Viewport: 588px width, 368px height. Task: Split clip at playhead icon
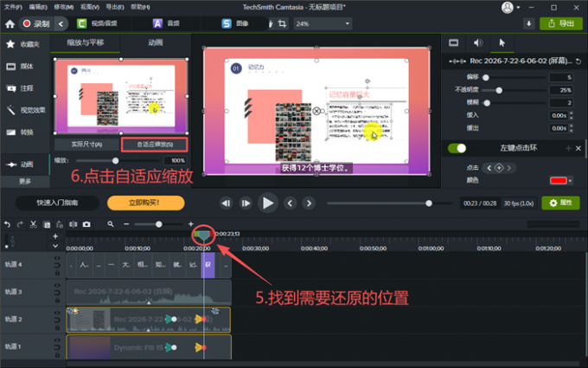click(73, 224)
